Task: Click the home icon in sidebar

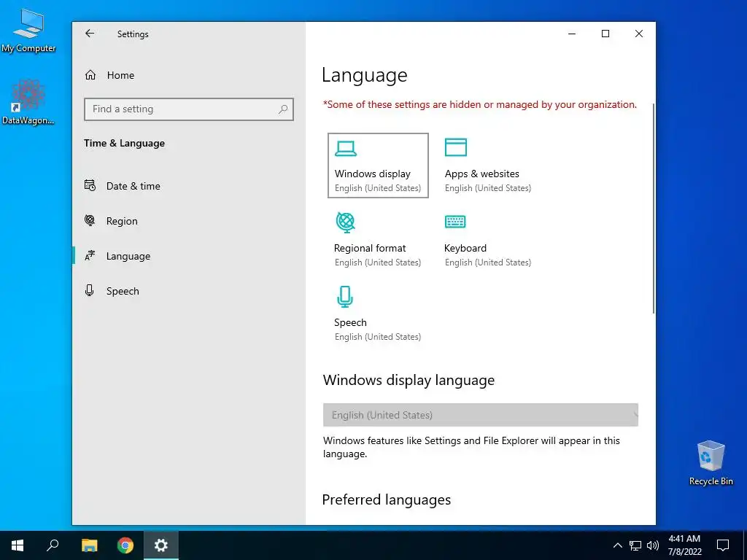Action: [90, 75]
